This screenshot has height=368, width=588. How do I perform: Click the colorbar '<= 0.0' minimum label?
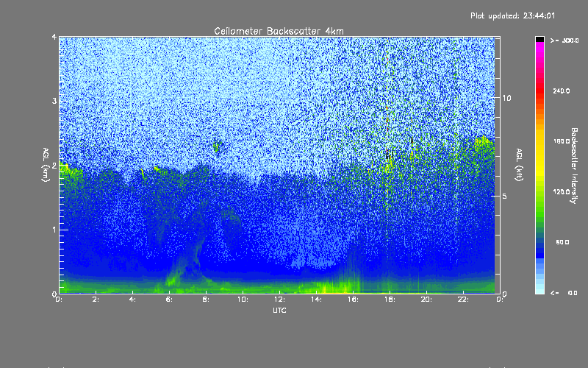pos(564,293)
